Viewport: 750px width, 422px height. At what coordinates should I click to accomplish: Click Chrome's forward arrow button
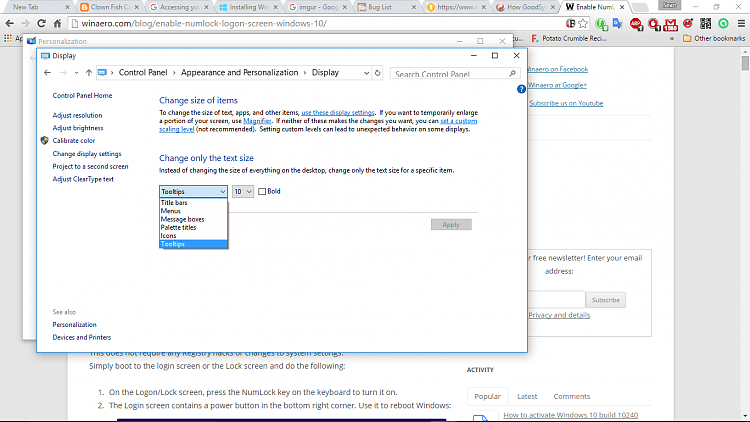click(x=25, y=23)
